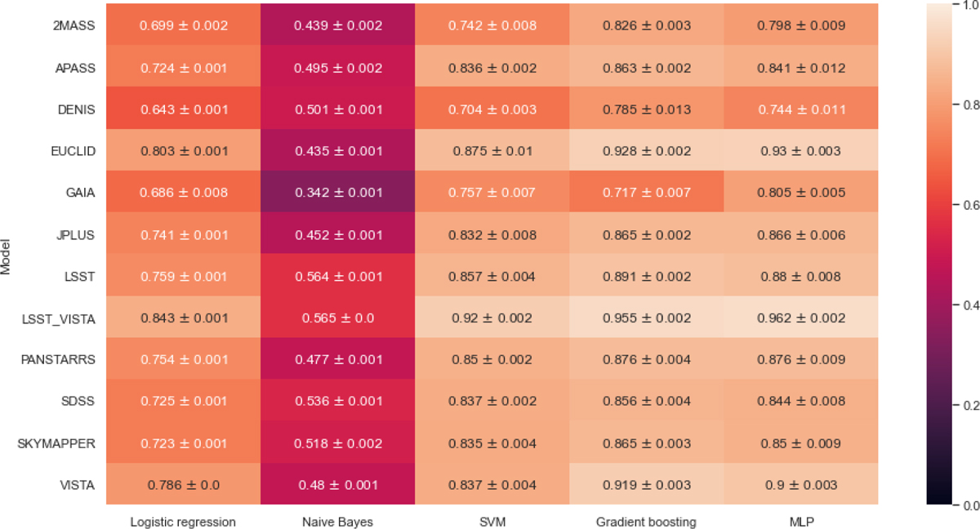Select the VISTA SVM cell value
The height and width of the screenshot is (529, 980).
pos(492,485)
